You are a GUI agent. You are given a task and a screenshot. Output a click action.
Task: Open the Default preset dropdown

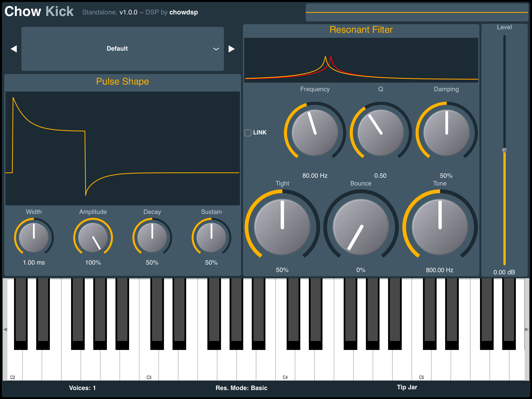(x=117, y=49)
